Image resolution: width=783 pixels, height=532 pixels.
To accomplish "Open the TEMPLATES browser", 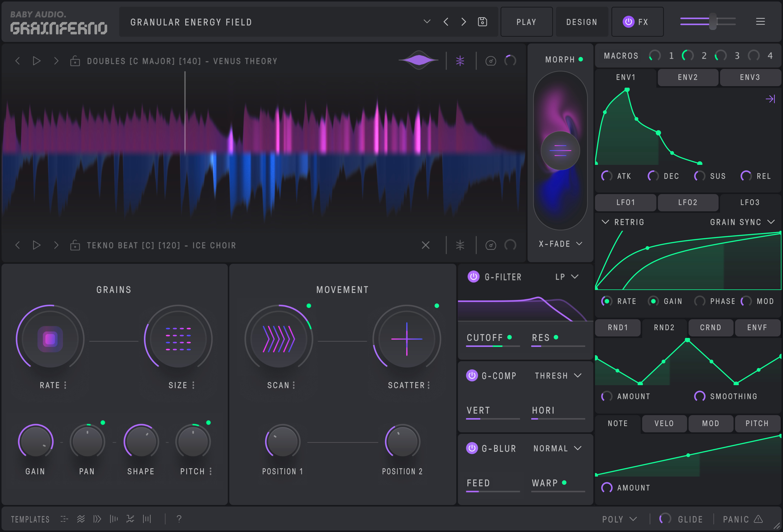I will [30, 519].
